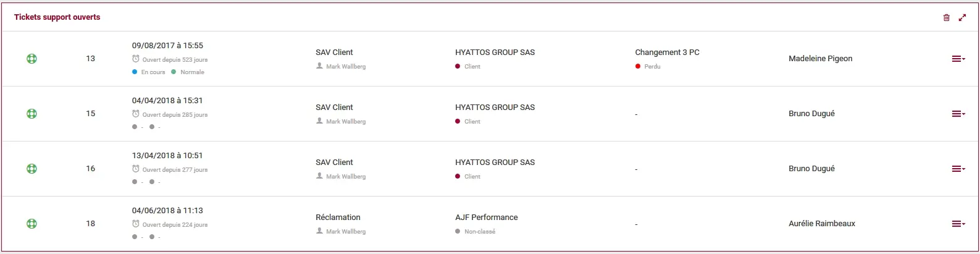Click the red 'Perdu' status indicator

click(x=638, y=66)
